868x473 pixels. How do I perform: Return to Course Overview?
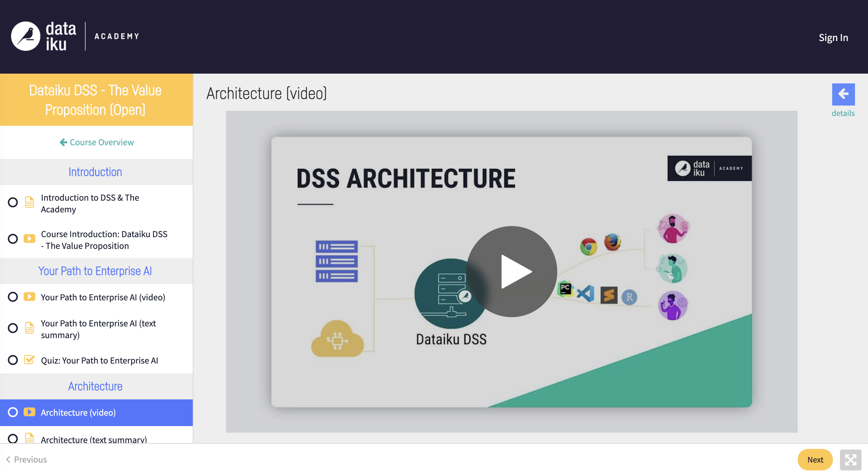coord(96,142)
